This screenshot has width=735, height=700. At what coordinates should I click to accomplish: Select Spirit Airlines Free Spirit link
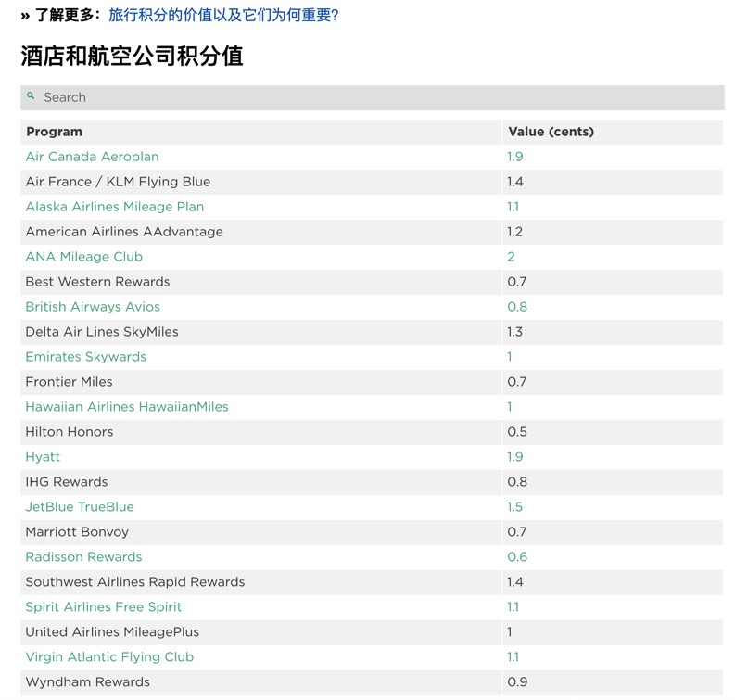103,607
